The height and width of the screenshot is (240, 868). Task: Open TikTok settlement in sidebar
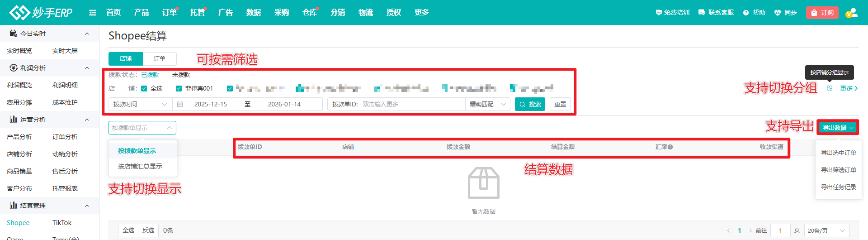coord(62,223)
